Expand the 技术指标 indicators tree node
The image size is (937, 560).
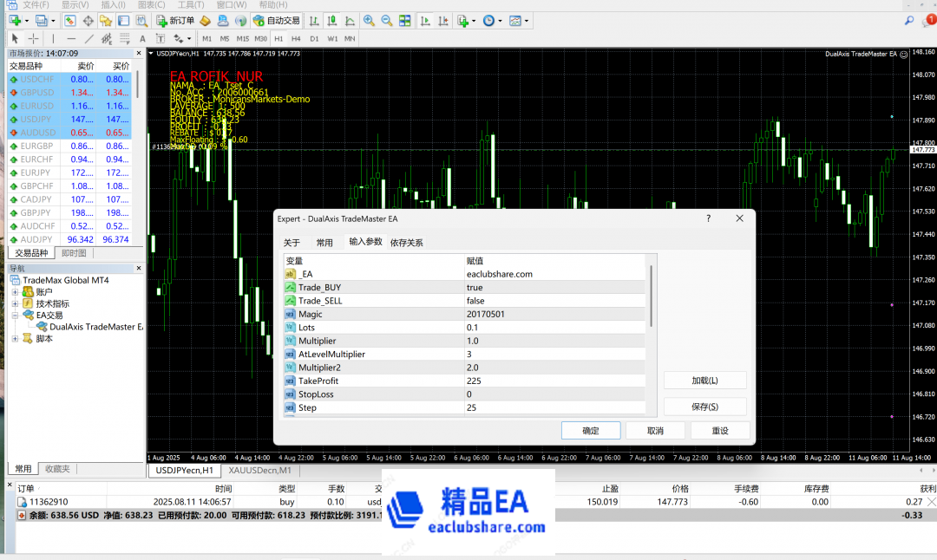click(15, 304)
